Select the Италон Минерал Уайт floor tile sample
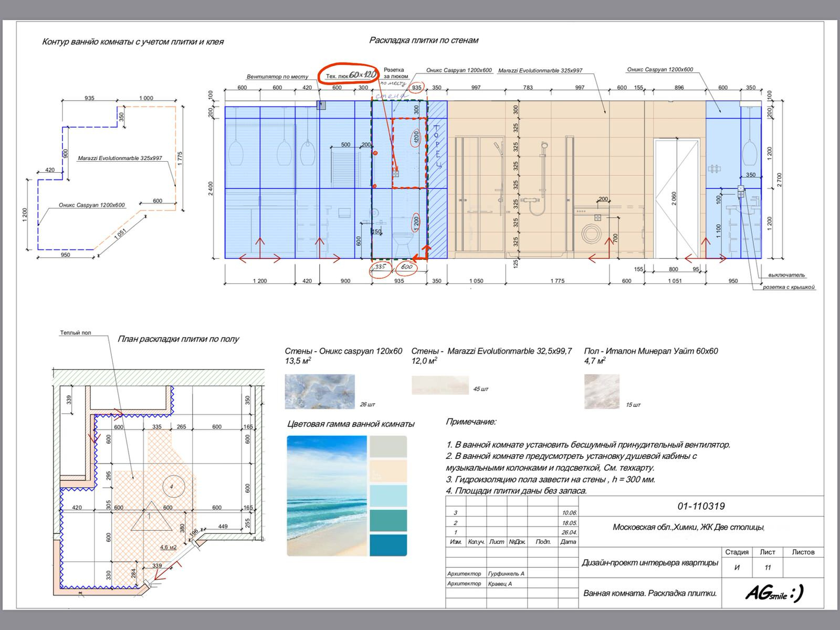840x630 pixels. click(x=602, y=392)
